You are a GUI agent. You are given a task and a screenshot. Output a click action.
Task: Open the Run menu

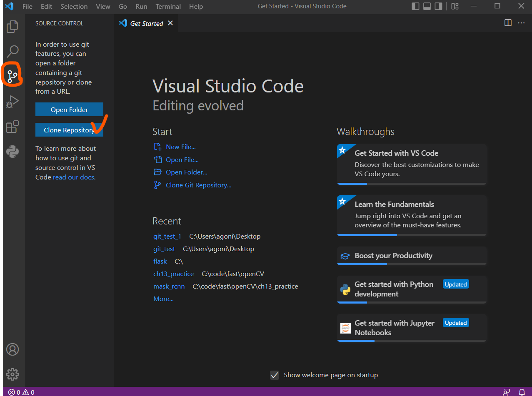141,6
